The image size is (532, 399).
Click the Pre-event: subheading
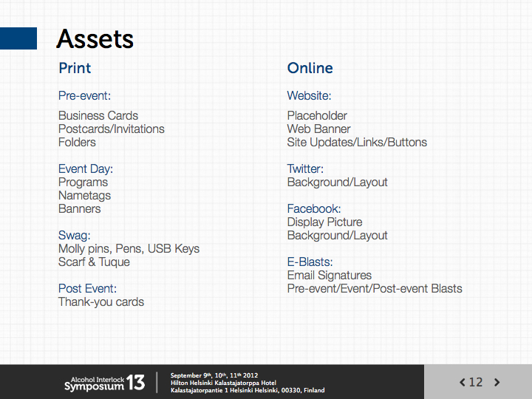pos(84,95)
